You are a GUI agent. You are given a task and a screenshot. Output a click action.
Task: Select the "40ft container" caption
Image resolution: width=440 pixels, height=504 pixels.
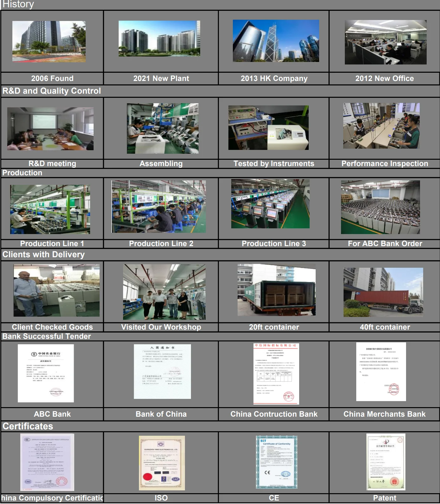click(385, 327)
